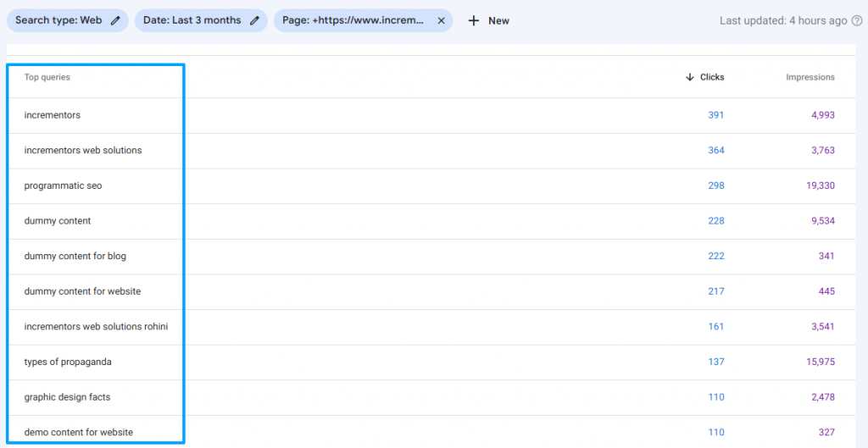
Task: Remove the Page filter with X icon
Action: click(441, 20)
